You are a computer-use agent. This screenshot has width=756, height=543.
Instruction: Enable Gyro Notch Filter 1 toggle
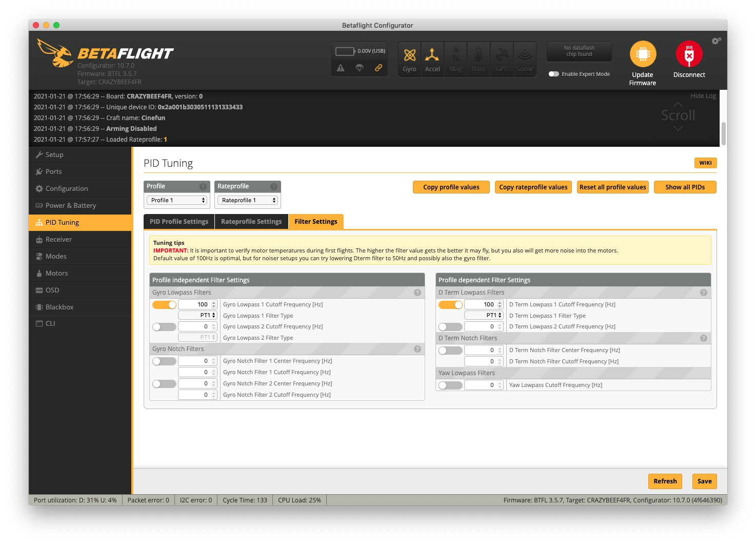(x=164, y=361)
